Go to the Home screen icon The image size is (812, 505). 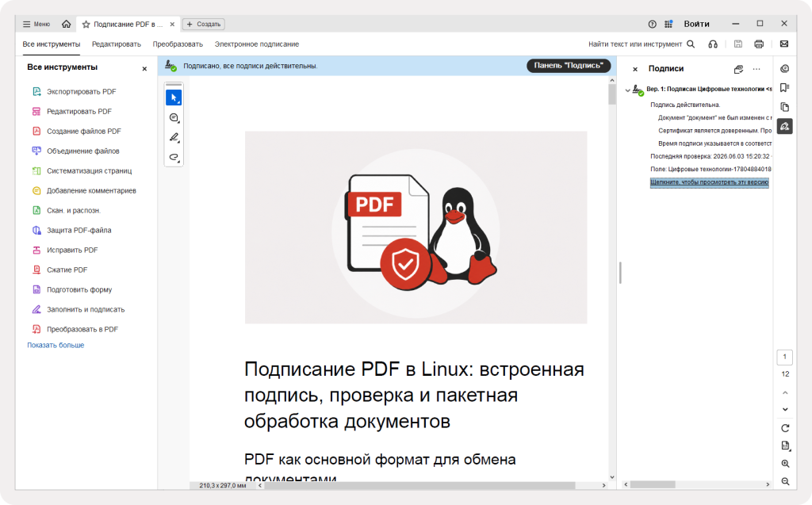(x=67, y=24)
